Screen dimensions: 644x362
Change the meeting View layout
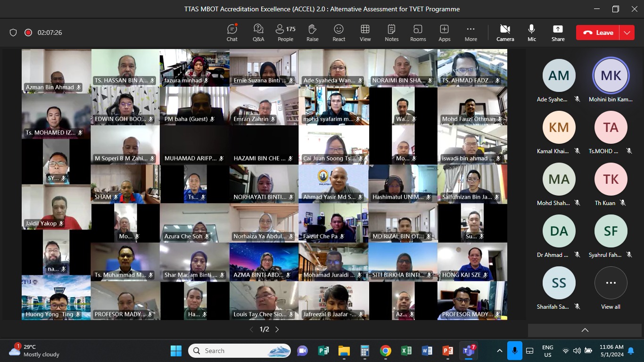point(365,33)
